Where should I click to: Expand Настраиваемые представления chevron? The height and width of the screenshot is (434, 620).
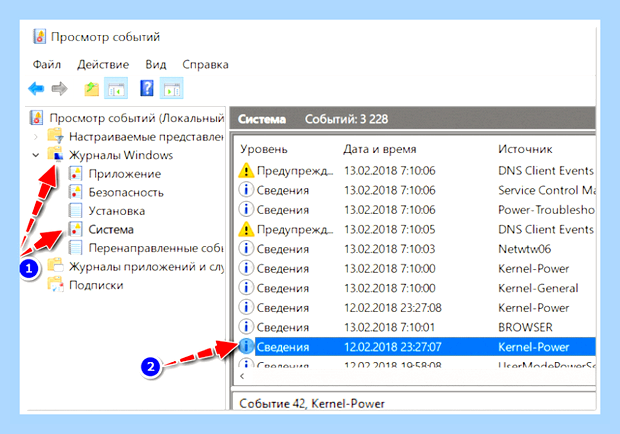point(36,137)
